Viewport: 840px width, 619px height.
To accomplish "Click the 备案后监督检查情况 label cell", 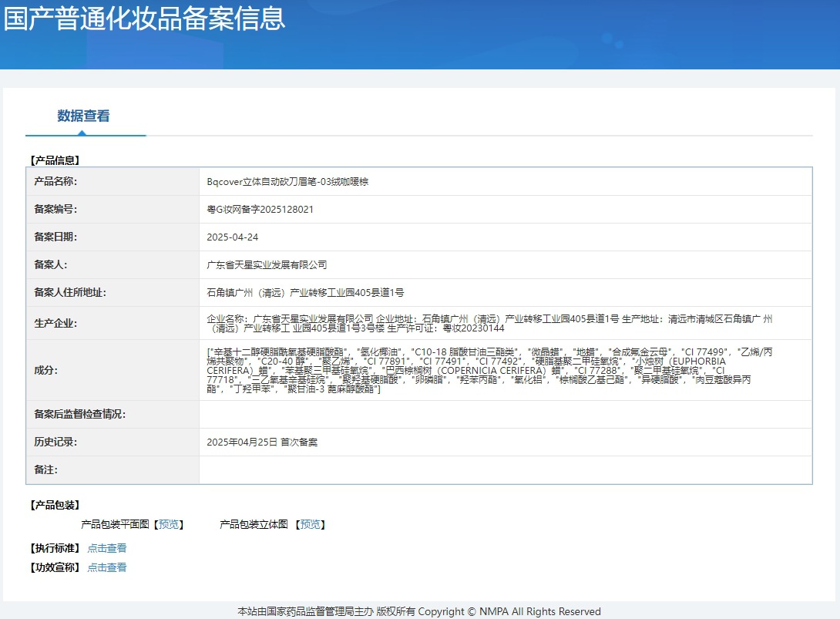I will coord(113,414).
